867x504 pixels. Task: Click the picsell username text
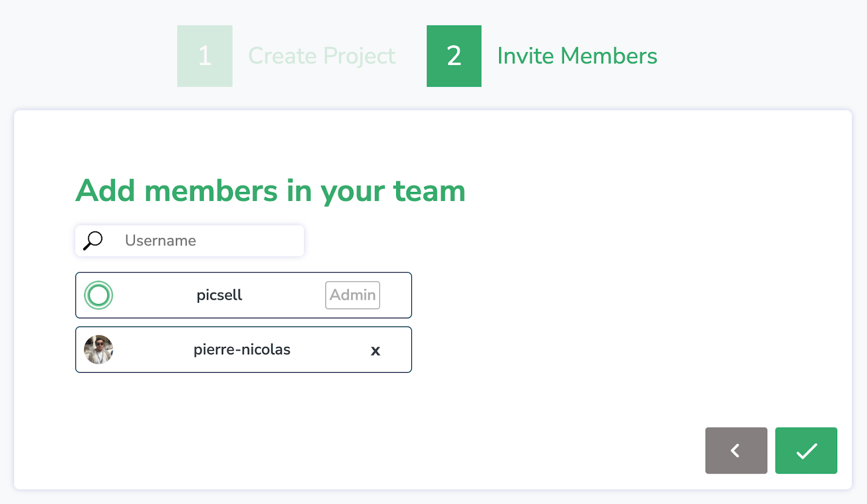(219, 295)
